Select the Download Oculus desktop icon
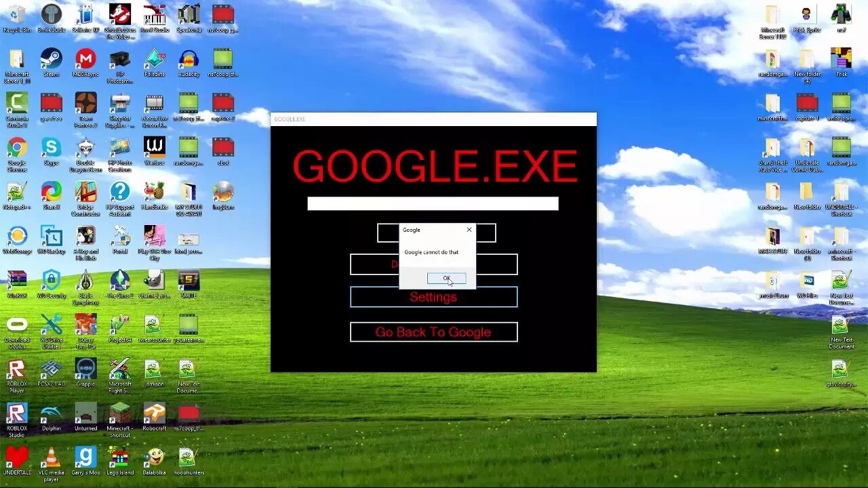868x488 pixels. [17, 332]
